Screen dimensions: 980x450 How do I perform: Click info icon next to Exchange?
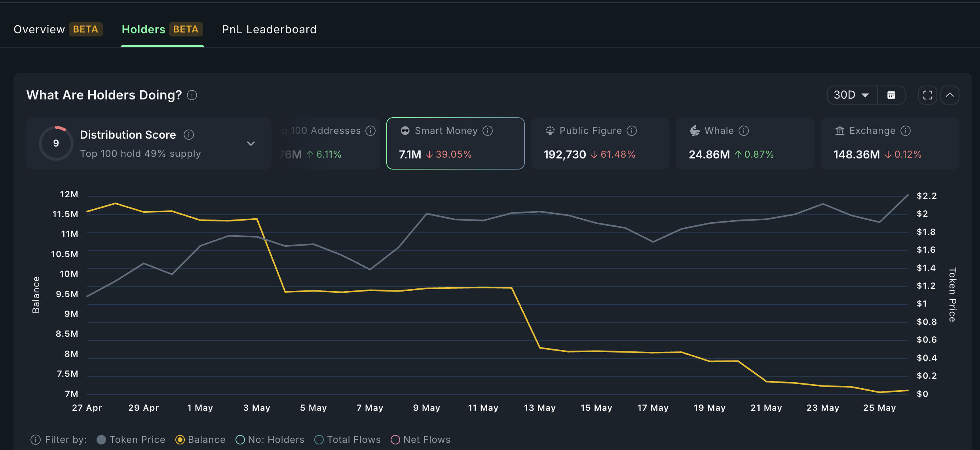[906, 131]
